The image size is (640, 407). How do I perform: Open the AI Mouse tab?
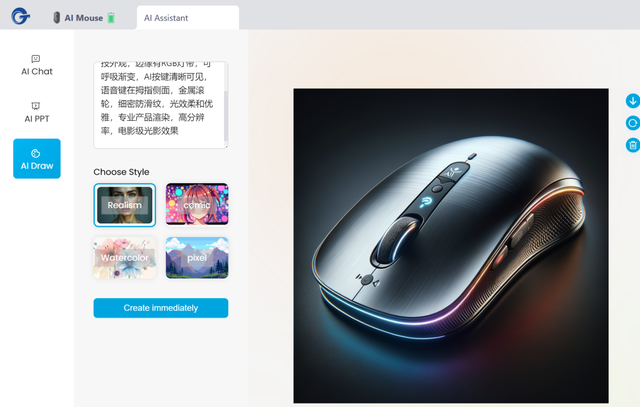pos(84,18)
